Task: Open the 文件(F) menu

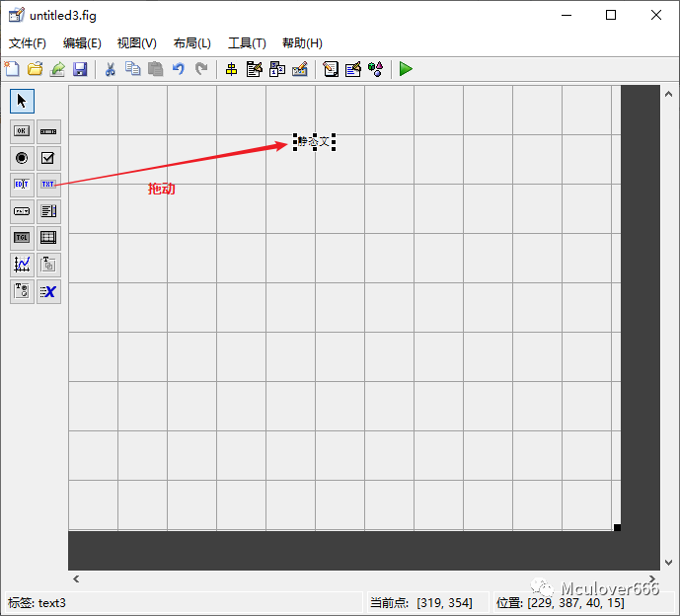Action: tap(28, 43)
